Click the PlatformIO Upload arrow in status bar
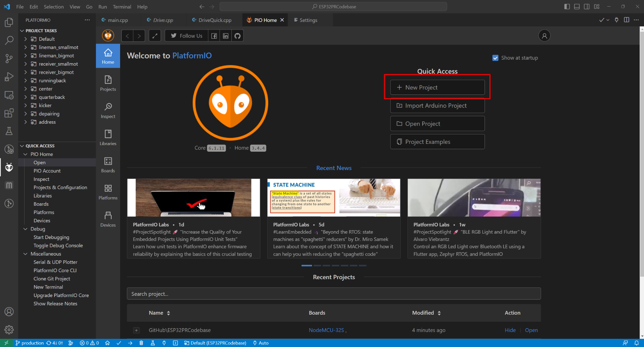Viewport: 644px width, 347px height. point(130,343)
